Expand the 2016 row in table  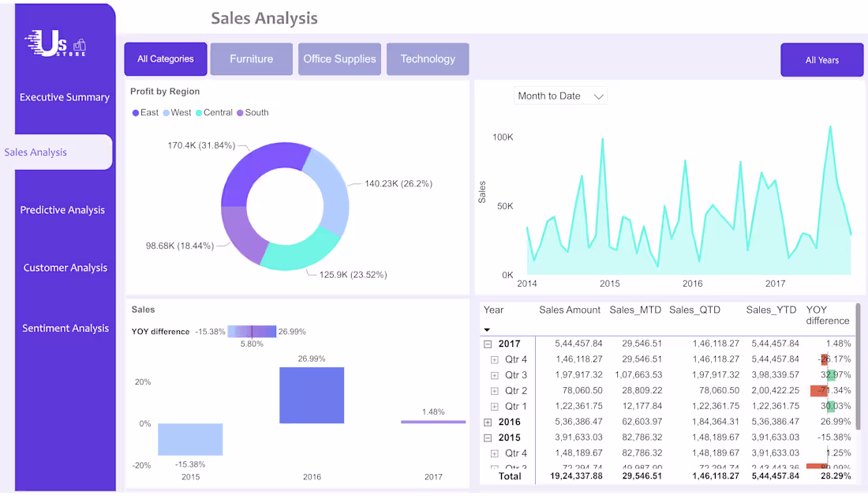click(488, 423)
